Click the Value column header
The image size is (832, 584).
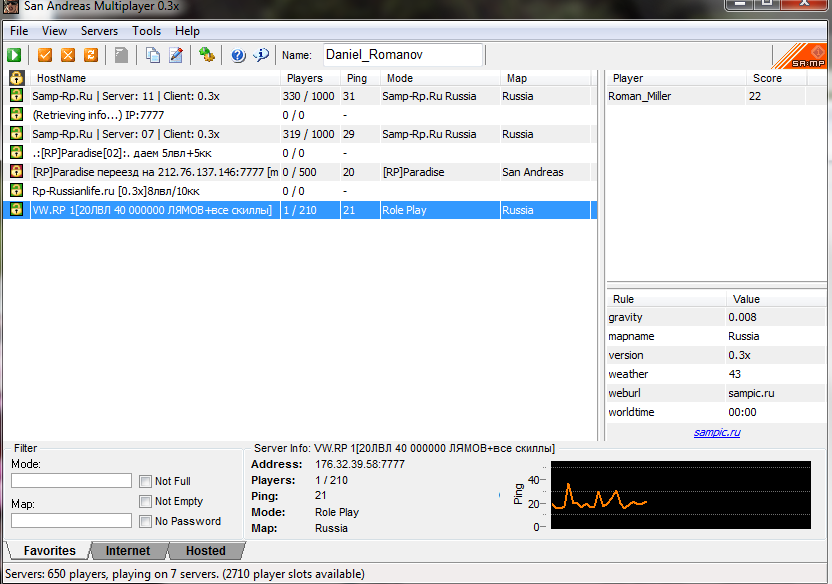tap(776, 299)
